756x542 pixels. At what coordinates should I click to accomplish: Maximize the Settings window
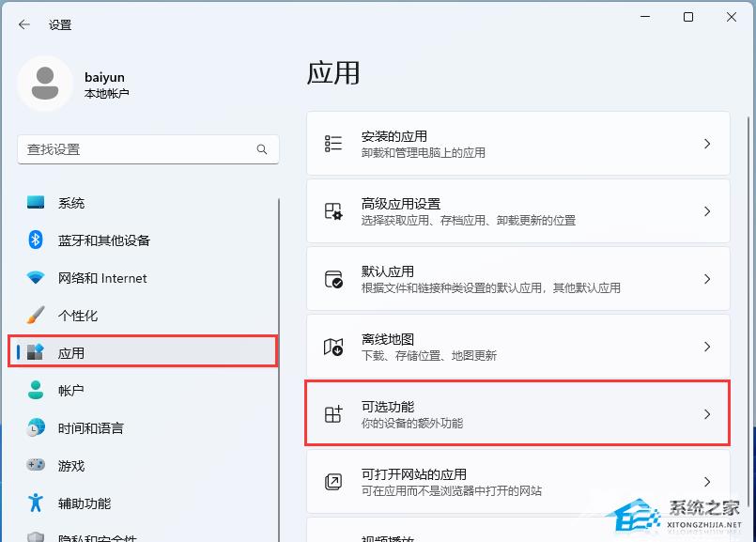point(688,17)
